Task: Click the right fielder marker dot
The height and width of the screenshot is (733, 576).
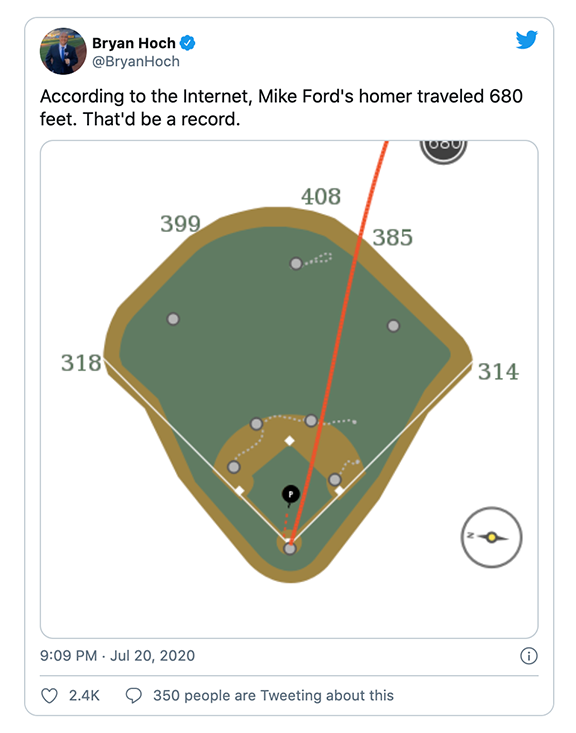Action: coord(393,326)
